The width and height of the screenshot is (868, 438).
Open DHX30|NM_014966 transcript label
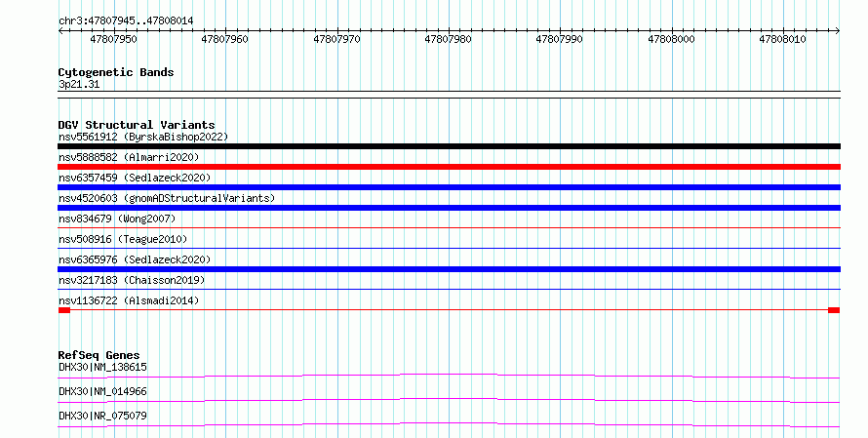click(x=102, y=391)
